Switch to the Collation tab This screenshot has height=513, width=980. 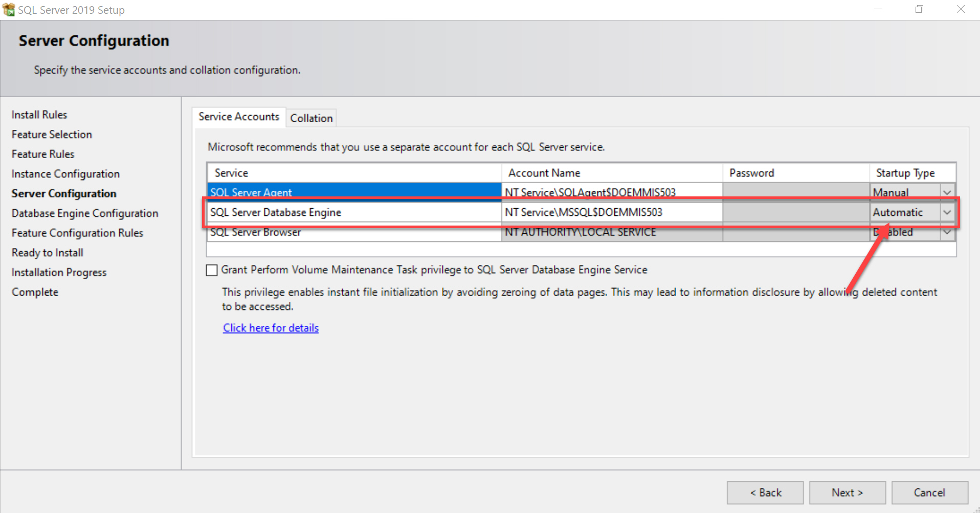click(x=311, y=118)
